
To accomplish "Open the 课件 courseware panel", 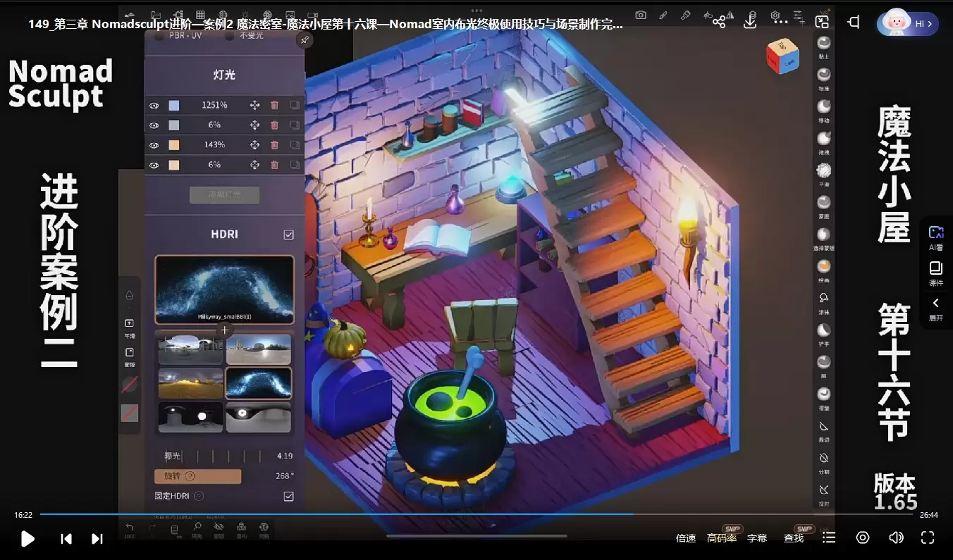I will 936,273.
